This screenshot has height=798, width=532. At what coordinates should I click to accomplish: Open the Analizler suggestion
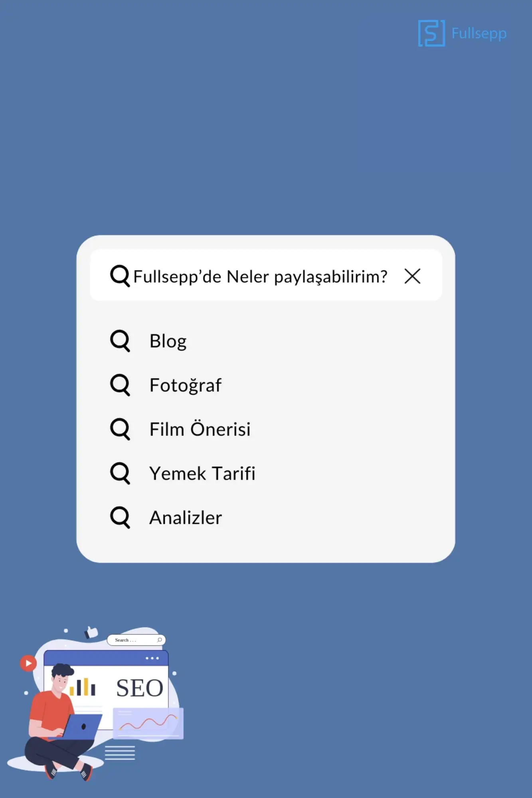point(186,518)
